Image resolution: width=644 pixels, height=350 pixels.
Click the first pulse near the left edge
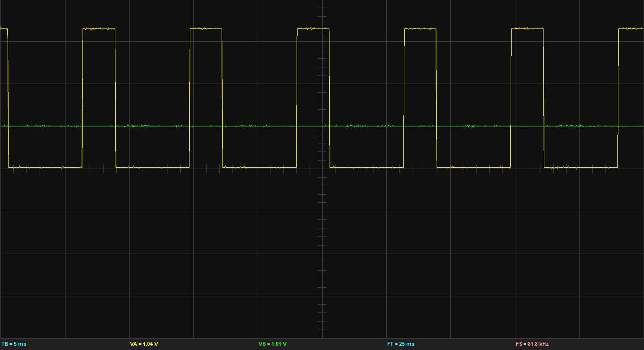coord(4,28)
